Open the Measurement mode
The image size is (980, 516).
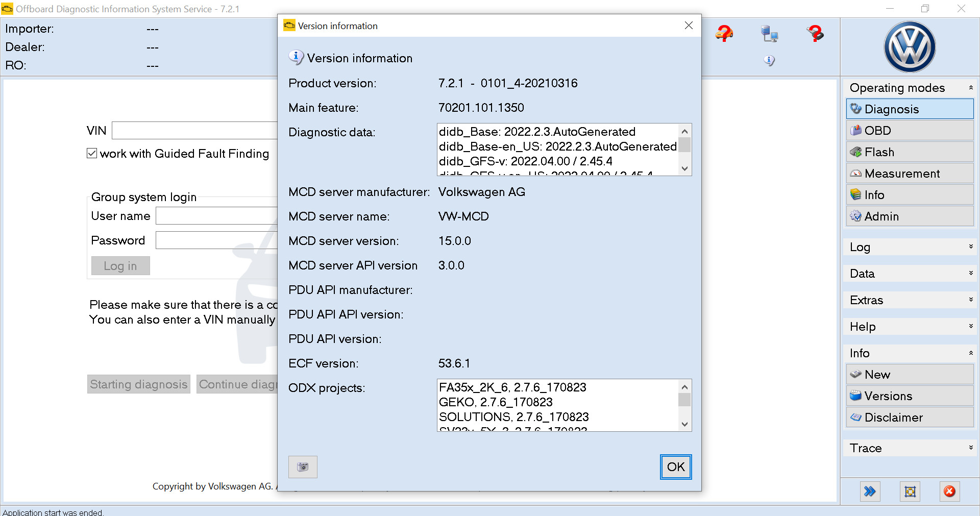pos(910,173)
